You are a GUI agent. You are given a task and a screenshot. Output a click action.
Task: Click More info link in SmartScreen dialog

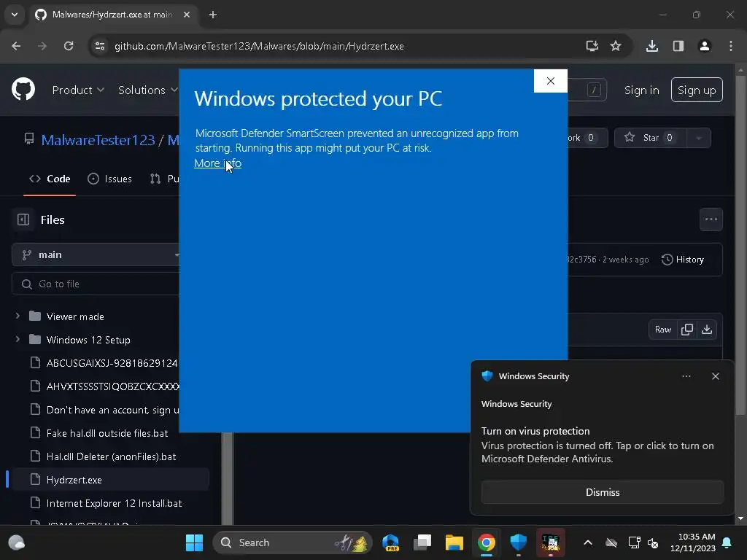[x=217, y=163]
